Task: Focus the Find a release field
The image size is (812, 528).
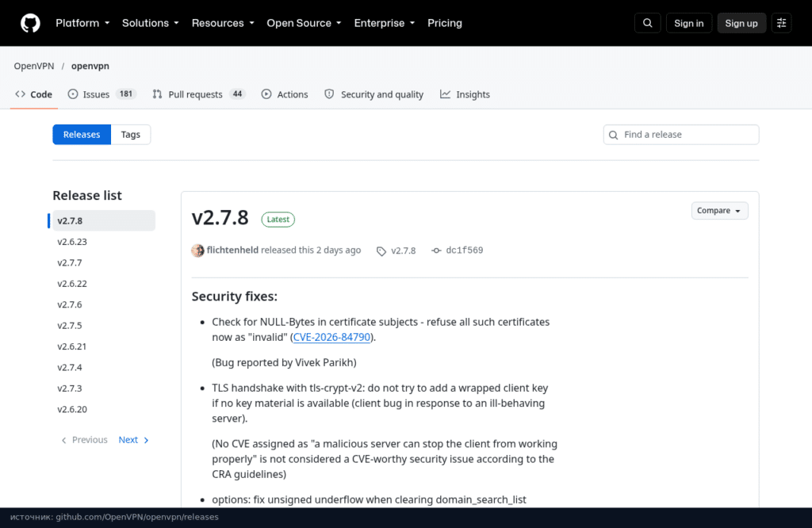Action: 681,135
